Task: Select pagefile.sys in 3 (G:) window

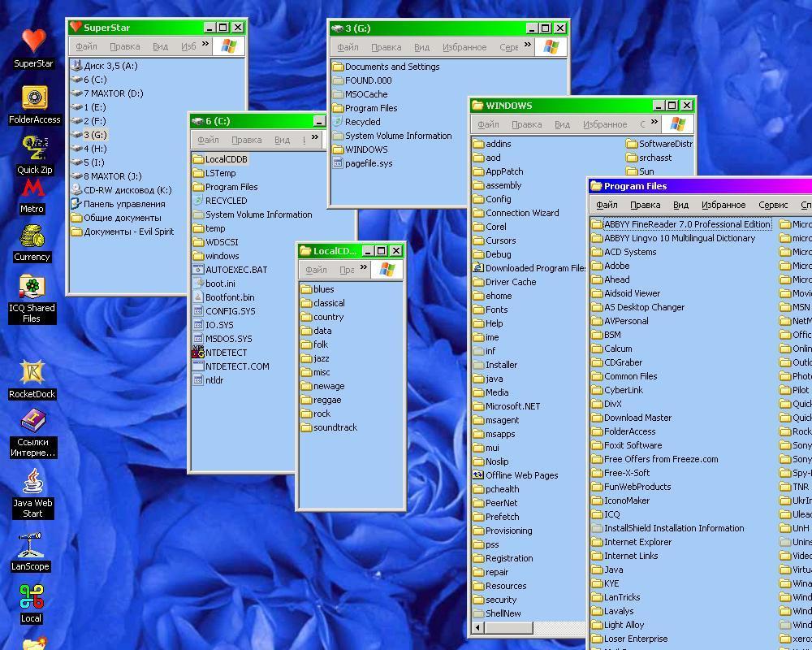Action: [368, 163]
